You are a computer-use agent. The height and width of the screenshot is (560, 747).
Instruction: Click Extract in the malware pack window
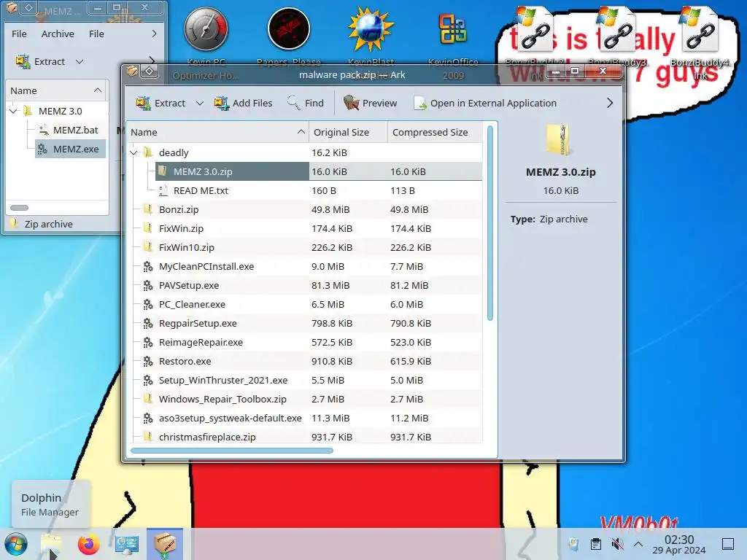[x=160, y=103]
